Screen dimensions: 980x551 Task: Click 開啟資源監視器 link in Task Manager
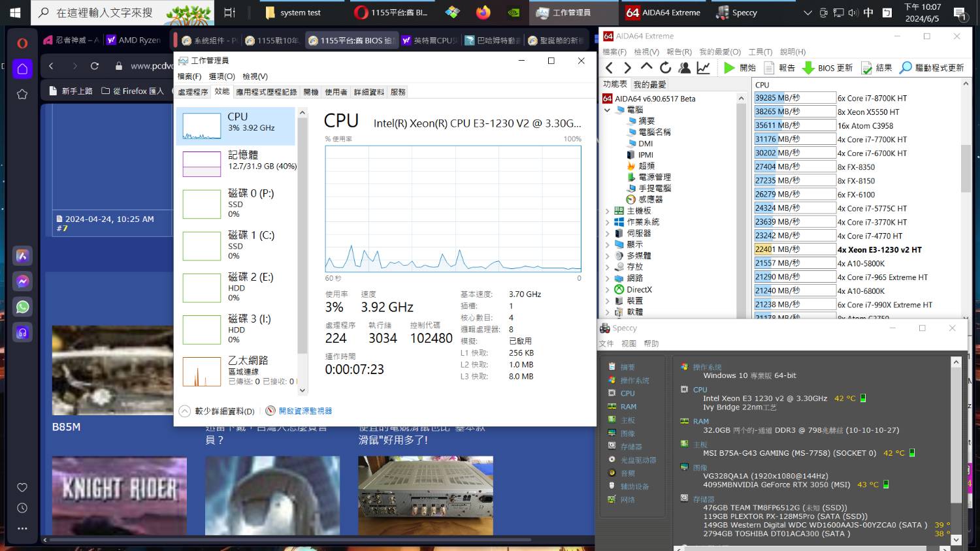coord(305,411)
